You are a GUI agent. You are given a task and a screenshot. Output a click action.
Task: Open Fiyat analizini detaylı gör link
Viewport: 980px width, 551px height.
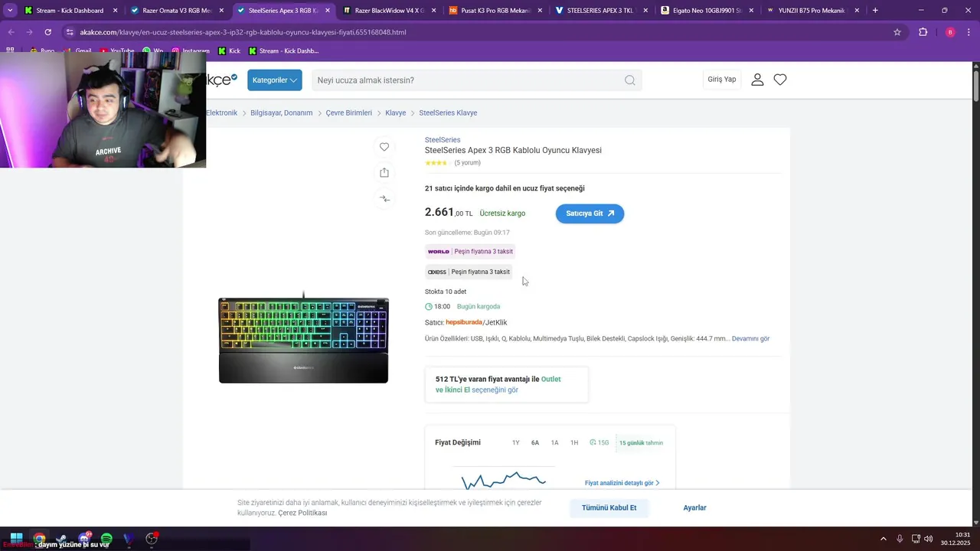click(x=622, y=484)
